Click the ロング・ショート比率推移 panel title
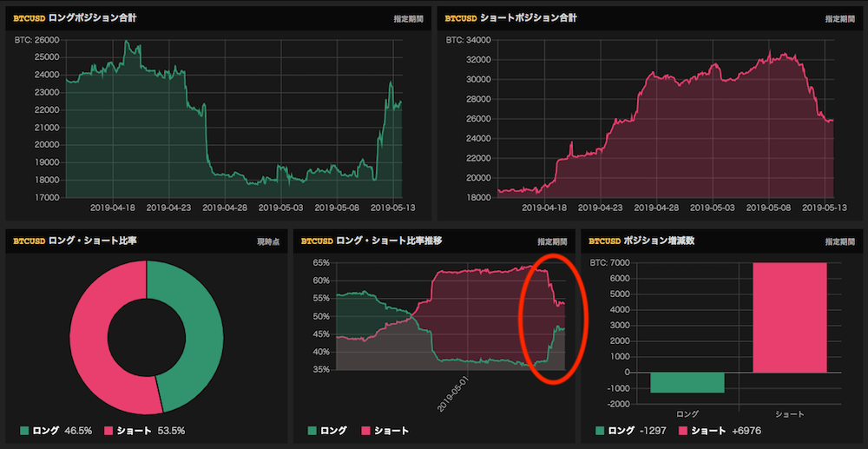 389,241
